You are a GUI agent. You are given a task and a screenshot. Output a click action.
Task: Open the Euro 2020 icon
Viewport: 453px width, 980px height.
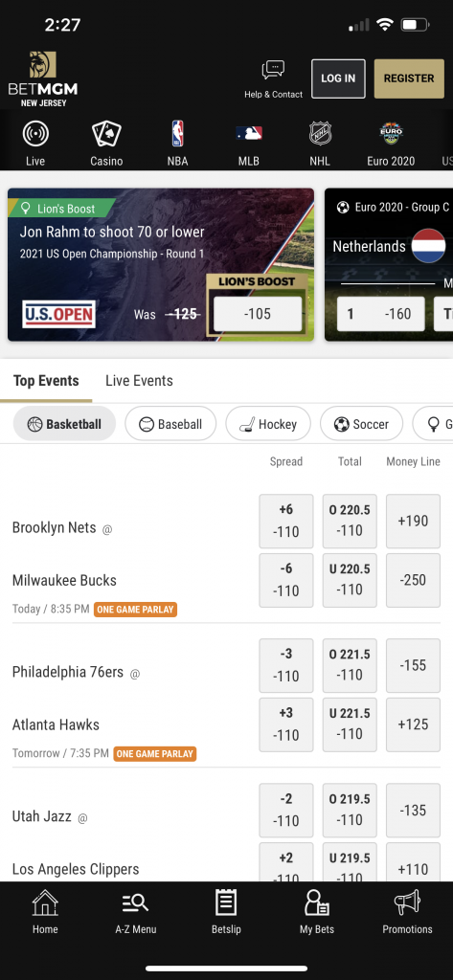(x=391, y=134)
